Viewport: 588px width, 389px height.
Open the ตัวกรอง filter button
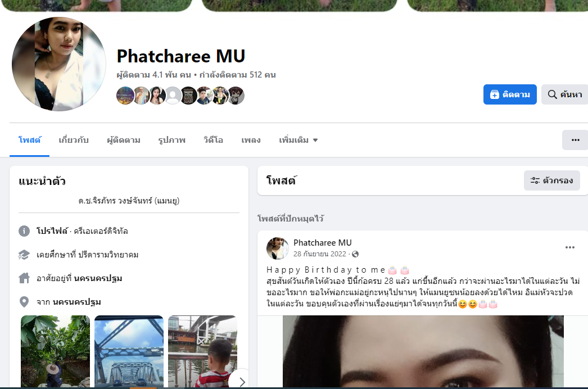551,180
